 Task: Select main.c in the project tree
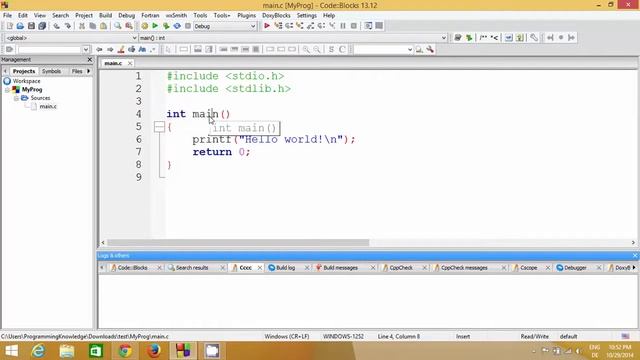48,107
